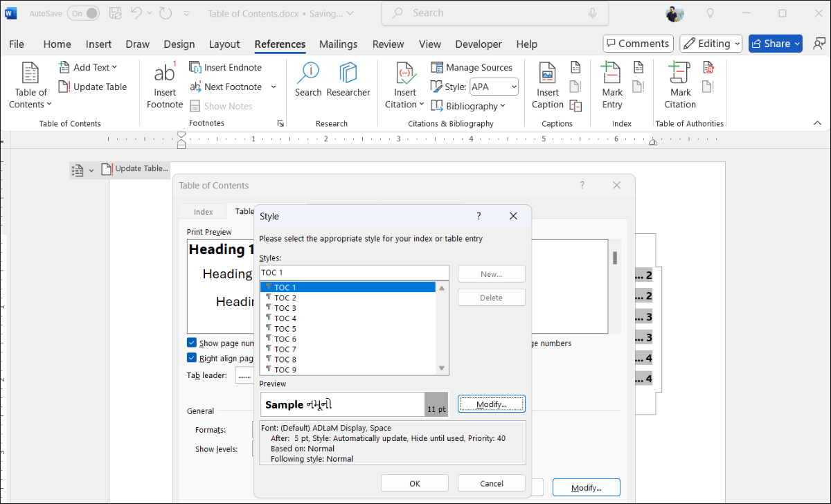Close the Style dialog
Screen dimensions: 831x504
pos(513,216)
